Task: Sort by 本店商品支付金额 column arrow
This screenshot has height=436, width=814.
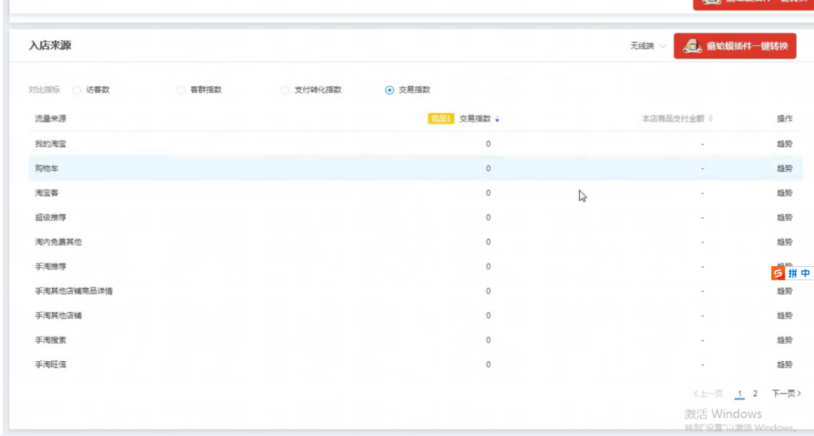Action: click(710, 119)
